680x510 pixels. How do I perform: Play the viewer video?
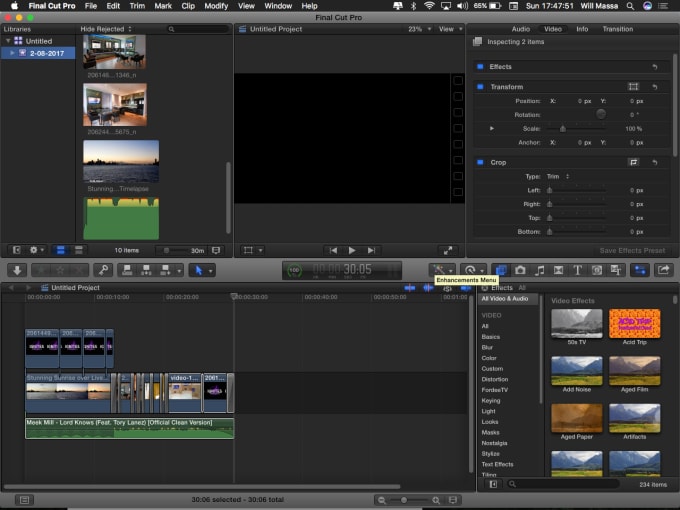352,250
